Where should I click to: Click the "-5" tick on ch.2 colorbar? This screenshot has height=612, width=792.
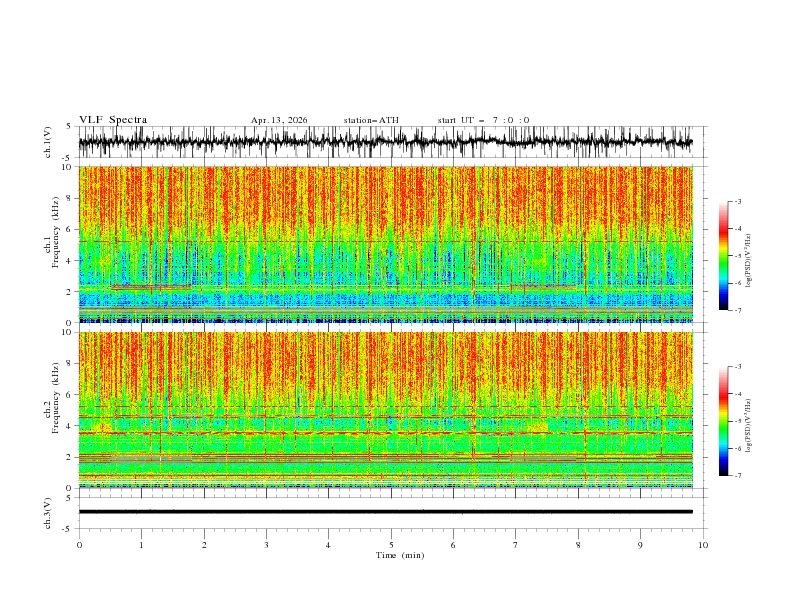737,421
